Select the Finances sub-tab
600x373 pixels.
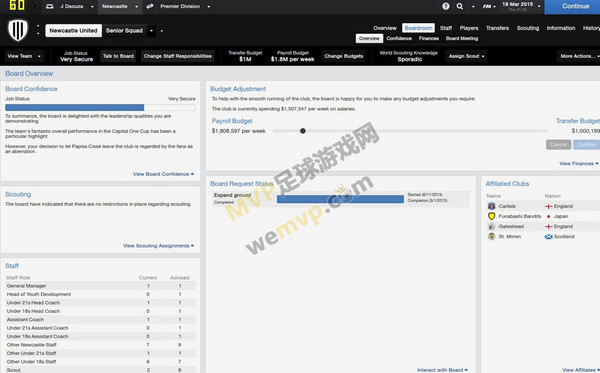429,38
